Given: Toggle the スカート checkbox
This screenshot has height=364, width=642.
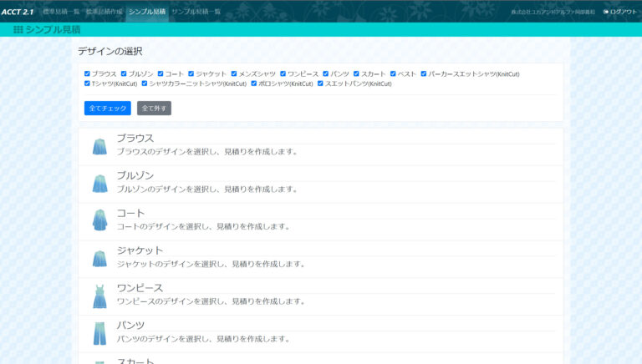Looking at the screenshot, I should click(356, 73).
